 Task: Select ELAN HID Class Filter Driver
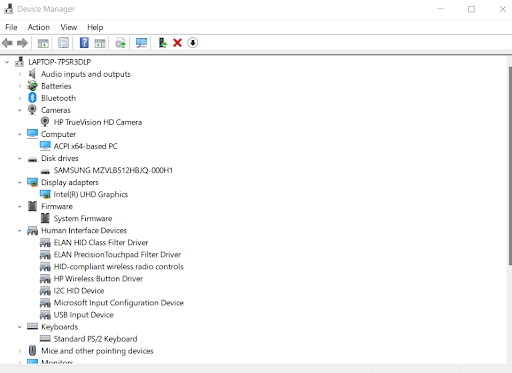101,242
